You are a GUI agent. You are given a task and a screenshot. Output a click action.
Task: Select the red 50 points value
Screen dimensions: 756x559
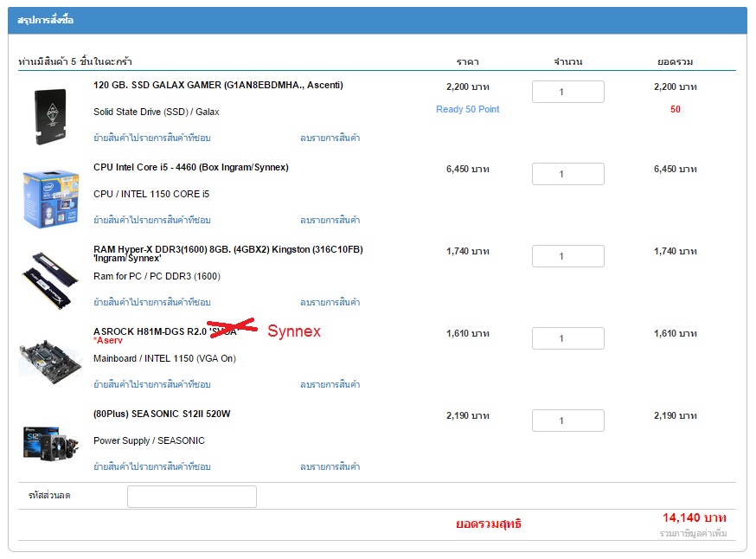[x=676, y=110]
